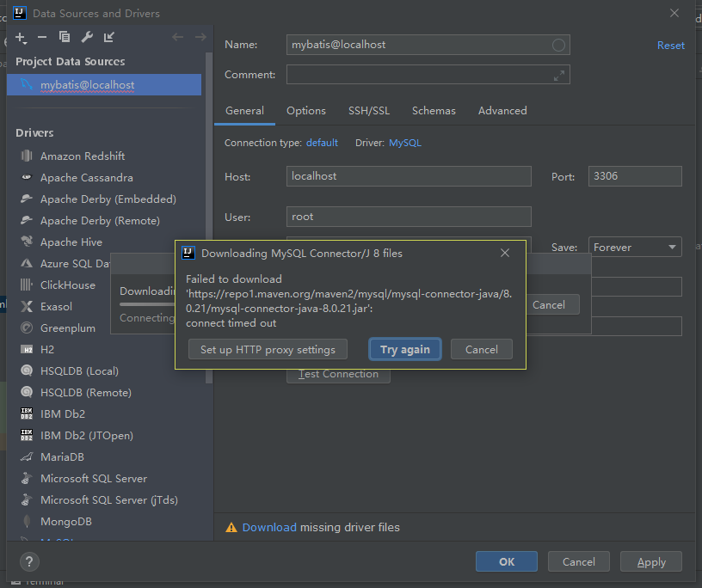This screenshot has width=702, height=588.
Task: Click Try again in download dialog
Action: pyautogui.click(x=405, y=350)
